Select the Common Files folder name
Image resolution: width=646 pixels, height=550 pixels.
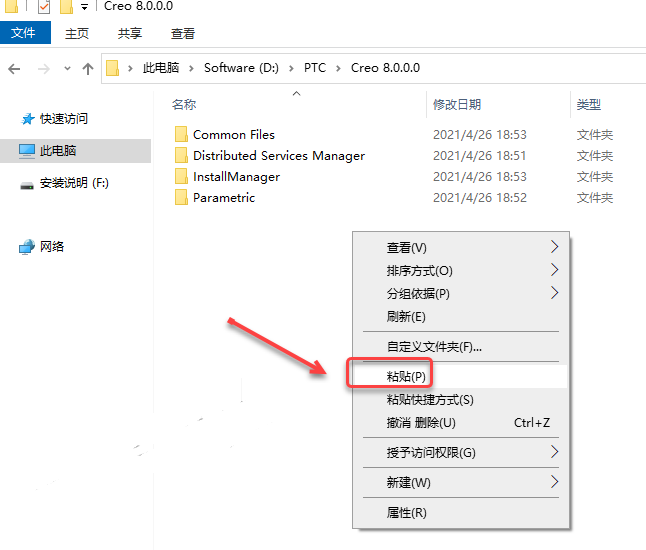pos(234,135)
